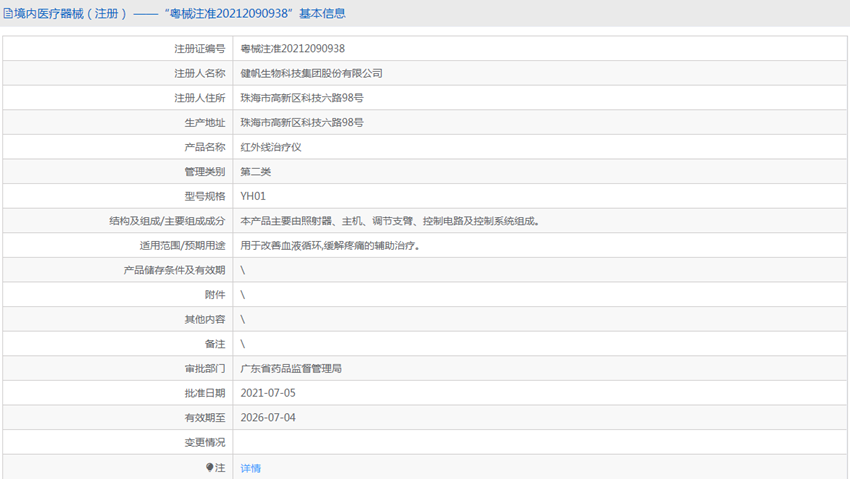Click the 适用范围/预期用途 label

182,245
